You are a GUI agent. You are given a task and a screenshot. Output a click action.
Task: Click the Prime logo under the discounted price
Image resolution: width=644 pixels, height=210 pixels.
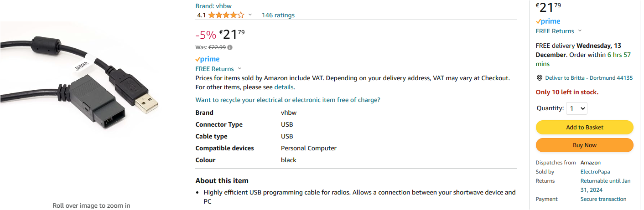pos(208,59)
